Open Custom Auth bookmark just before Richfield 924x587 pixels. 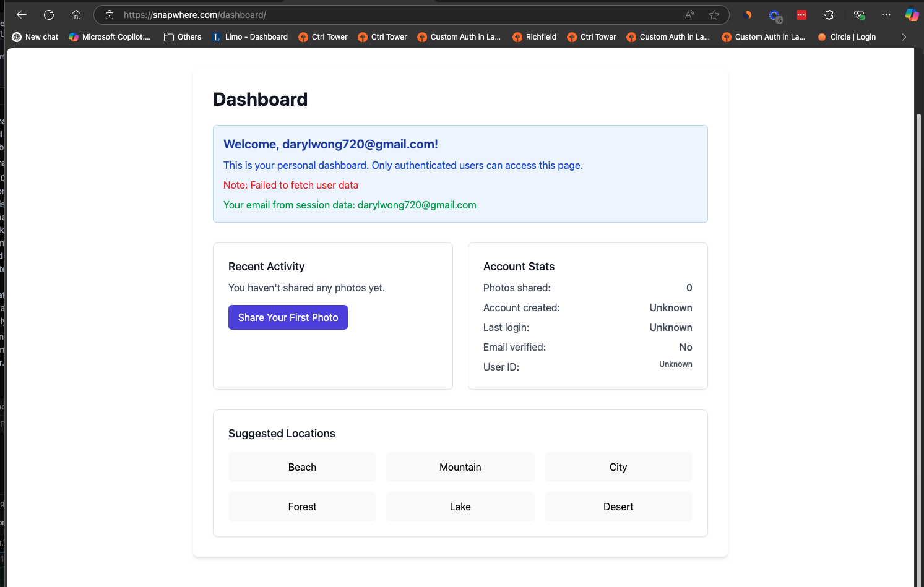459,37
